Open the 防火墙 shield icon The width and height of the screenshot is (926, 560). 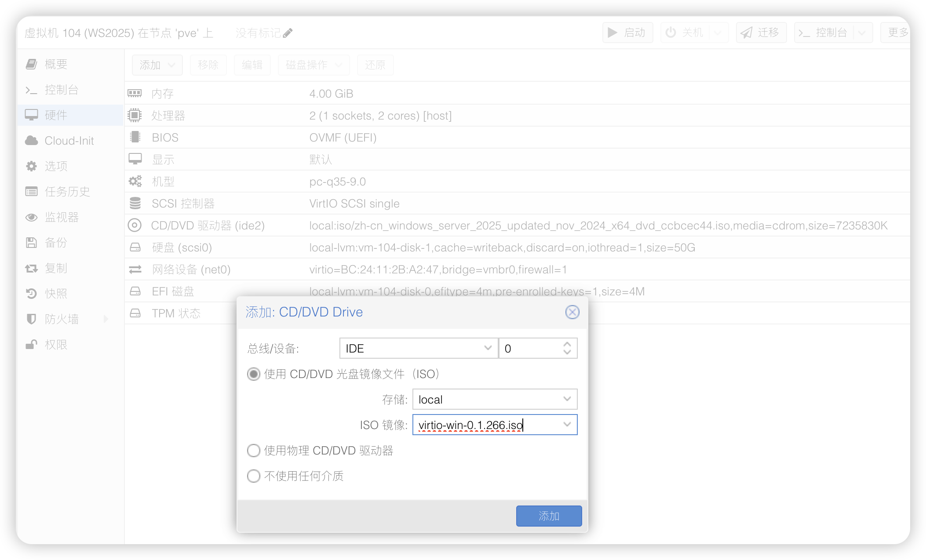[31, 319]
